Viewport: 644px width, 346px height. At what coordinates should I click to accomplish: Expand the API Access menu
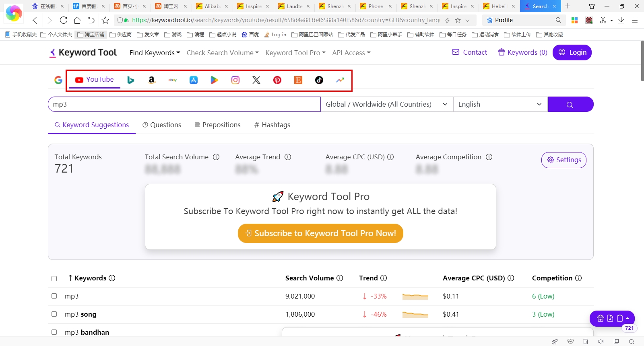[x=351, y=53]
